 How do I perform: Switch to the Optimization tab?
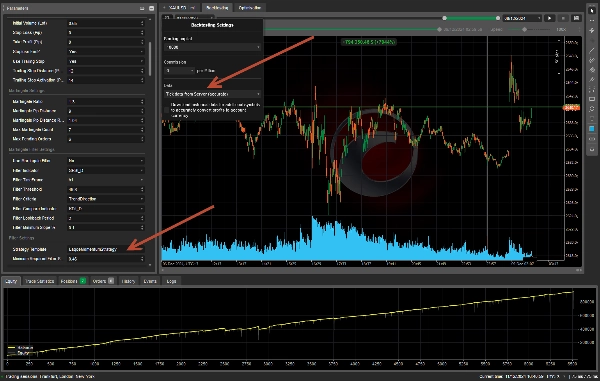249,8
